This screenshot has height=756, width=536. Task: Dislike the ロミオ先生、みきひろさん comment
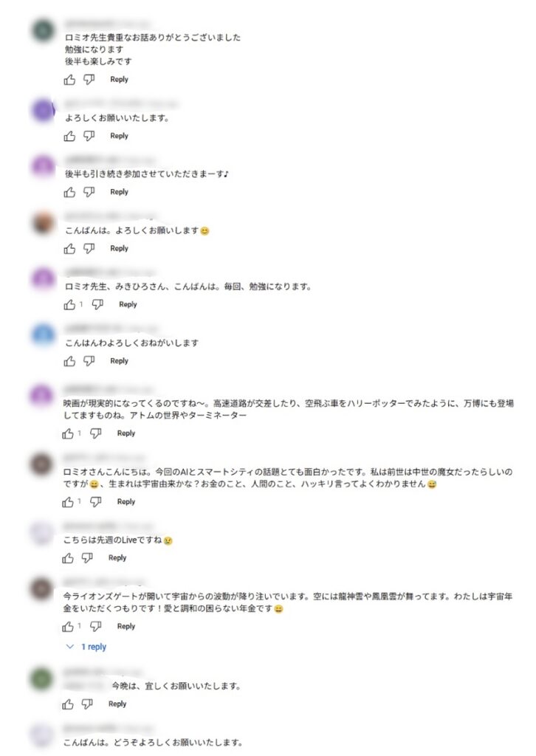[97, 304]
